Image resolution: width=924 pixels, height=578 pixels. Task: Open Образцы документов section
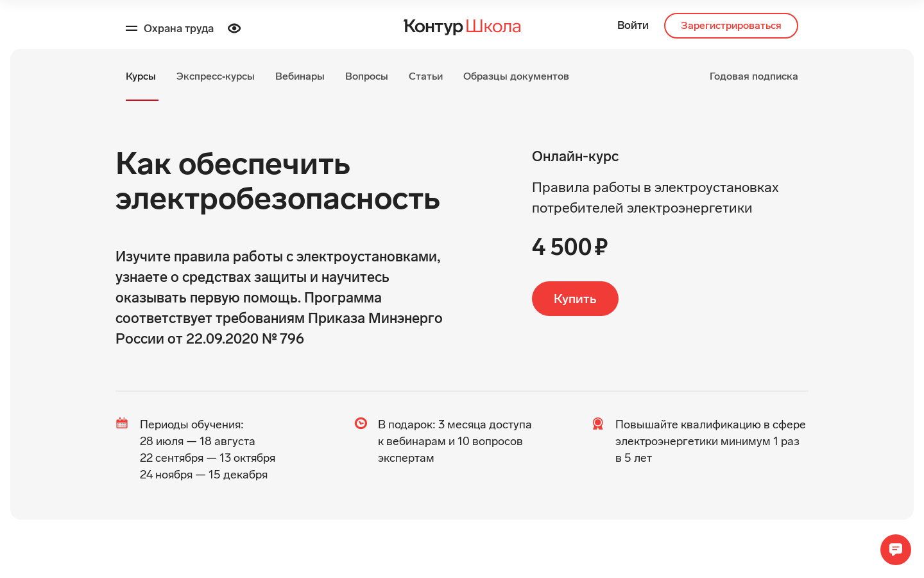516,76
